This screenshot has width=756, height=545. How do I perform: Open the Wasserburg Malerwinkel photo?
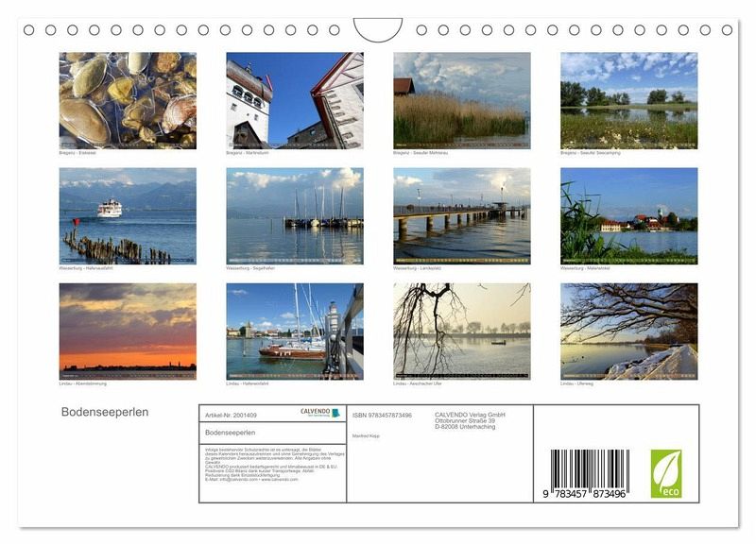pyautogui.click(x=628, y=215)
